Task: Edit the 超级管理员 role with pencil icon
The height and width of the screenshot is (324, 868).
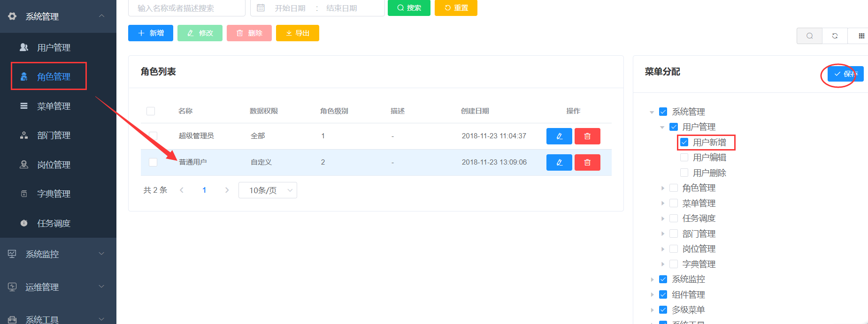Action: pos(559,136)
